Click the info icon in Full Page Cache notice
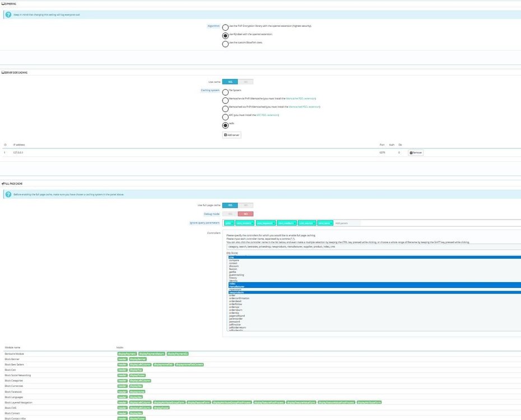The width and height of the screenshot is (521, 420). pyautogui.click(x=8, y=194)
